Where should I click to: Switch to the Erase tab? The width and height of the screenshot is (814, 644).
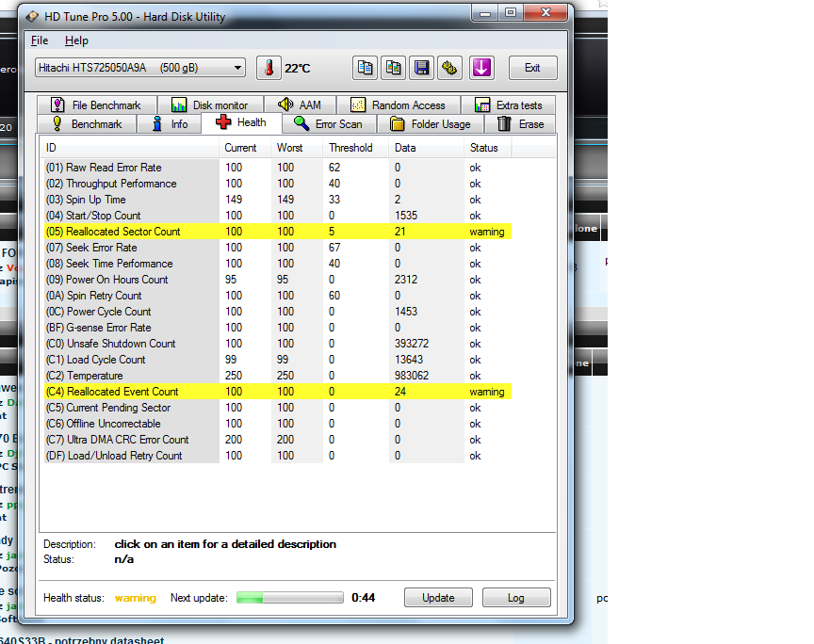[x=520, y=124]
